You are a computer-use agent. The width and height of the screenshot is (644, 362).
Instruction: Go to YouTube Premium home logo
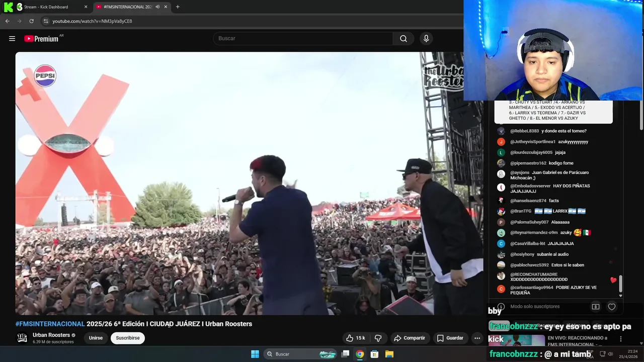point(41,39)
